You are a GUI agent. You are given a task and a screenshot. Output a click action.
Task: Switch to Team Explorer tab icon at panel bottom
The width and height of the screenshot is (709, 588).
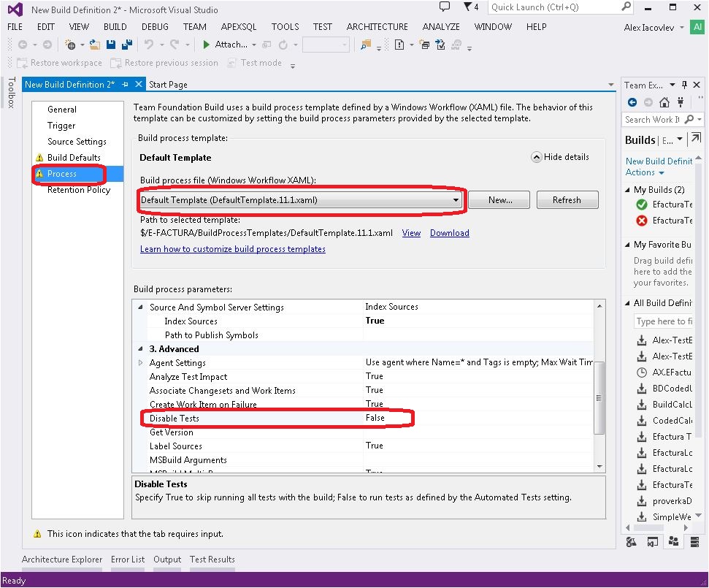pos(673,541)
